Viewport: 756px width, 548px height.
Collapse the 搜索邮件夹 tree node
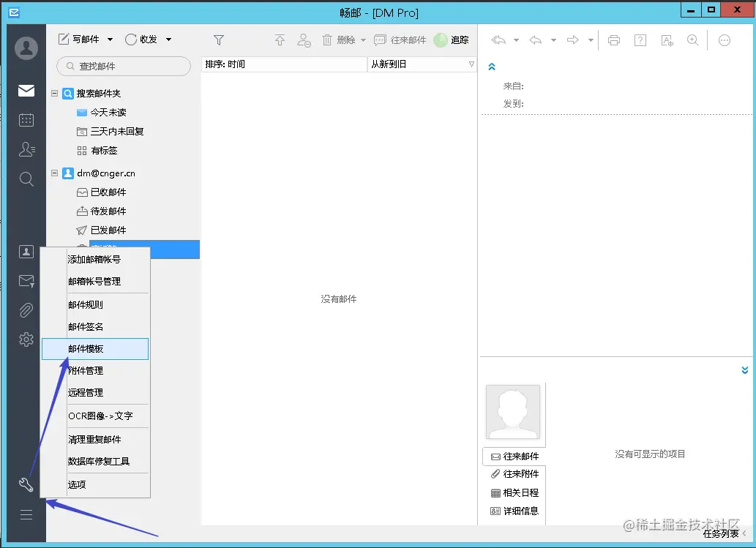pos(54,93)
